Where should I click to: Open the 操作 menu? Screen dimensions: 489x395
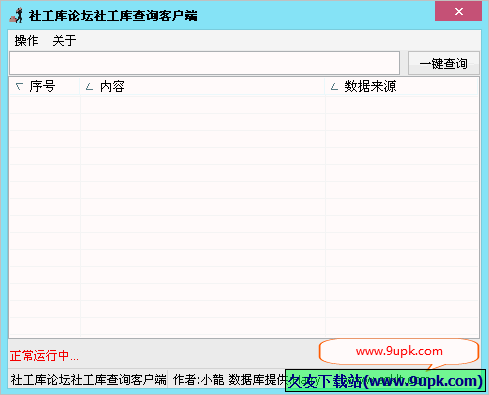[26, 41]
